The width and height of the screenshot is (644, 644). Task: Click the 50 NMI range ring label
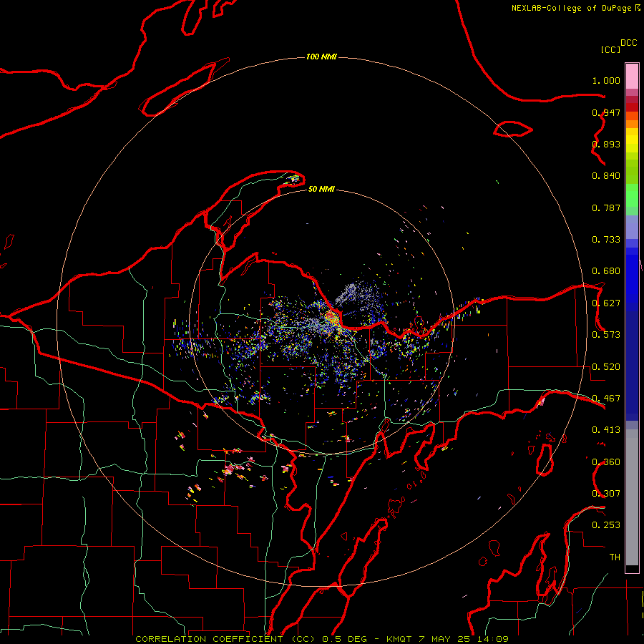point(321,189)
